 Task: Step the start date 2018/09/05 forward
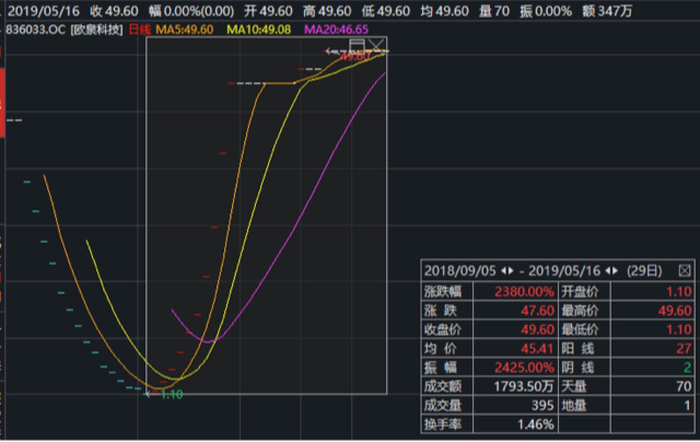coord(510,271)
